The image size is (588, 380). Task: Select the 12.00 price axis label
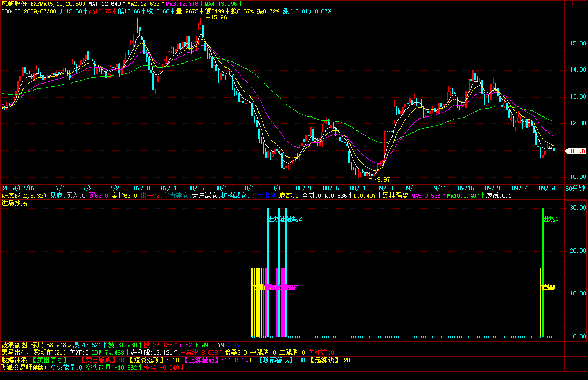click(x=578, y=123)
